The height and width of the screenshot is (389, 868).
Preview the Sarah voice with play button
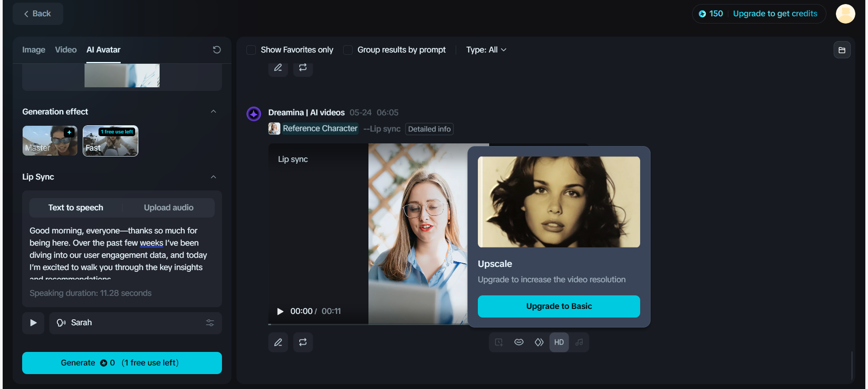(x=33, y=323)
